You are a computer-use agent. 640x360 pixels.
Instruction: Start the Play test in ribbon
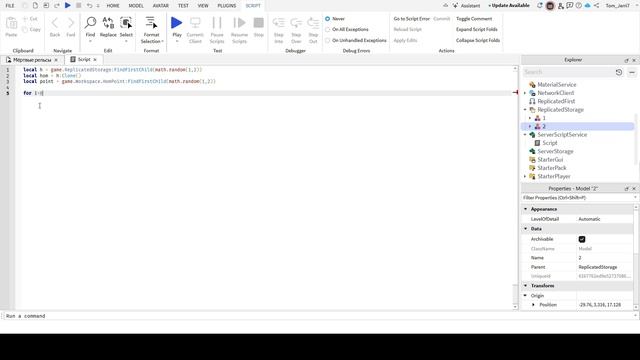(x=177, y=23)
